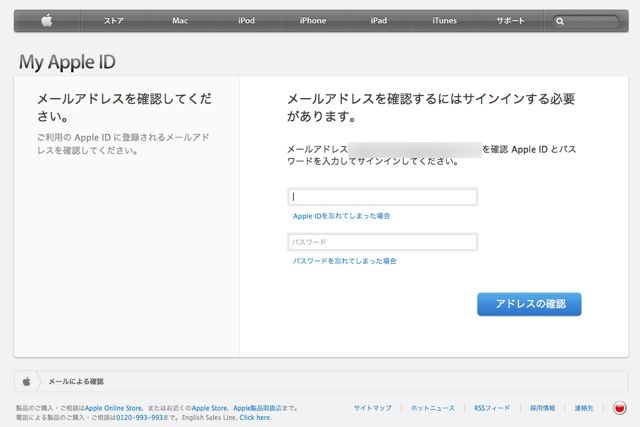Click the メールによる確認 breadcrumb text

click(76, 381)
